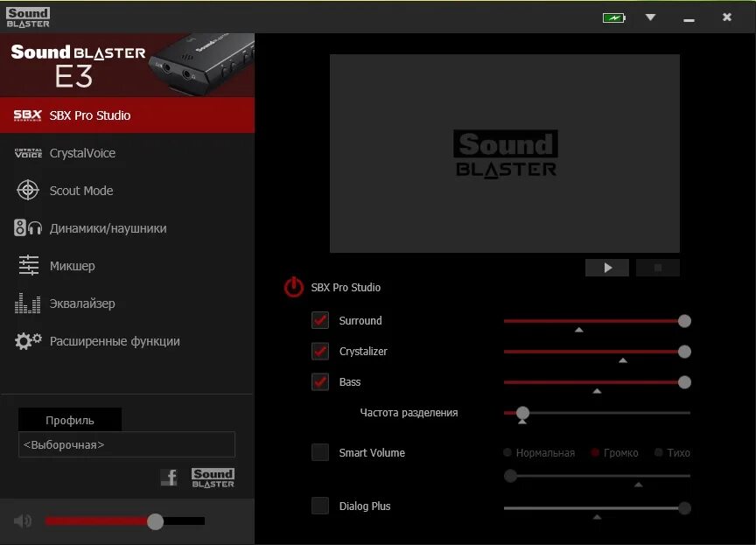This screenshot has height=545, width=756.
Task: Open the Scout Mode section
Action: [127, 191]
